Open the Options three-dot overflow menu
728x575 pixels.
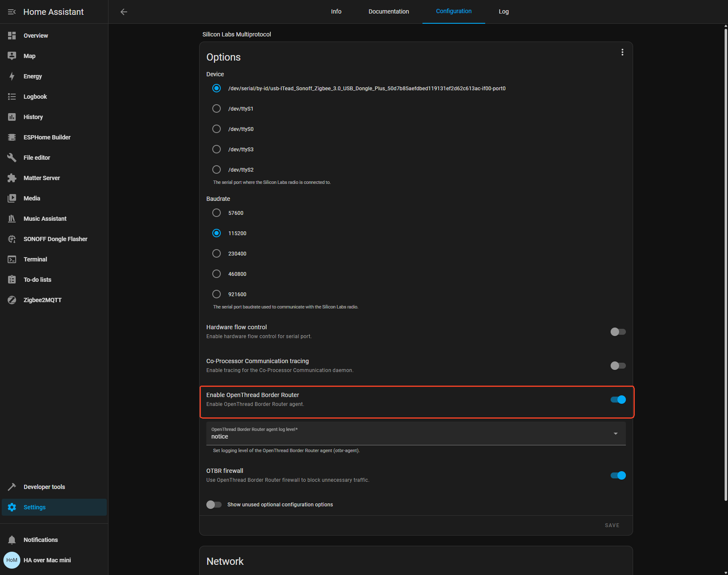pos(622,52)
